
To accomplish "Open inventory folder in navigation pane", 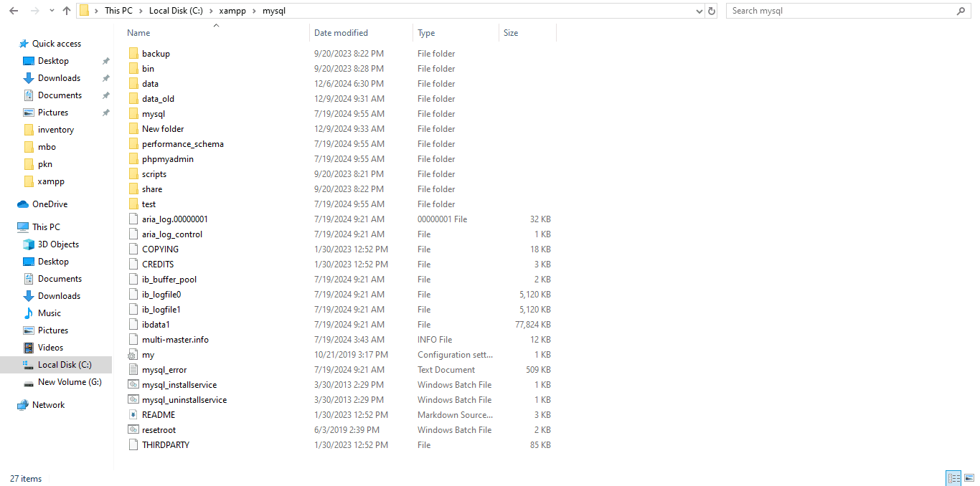I will tap(56, 130).
